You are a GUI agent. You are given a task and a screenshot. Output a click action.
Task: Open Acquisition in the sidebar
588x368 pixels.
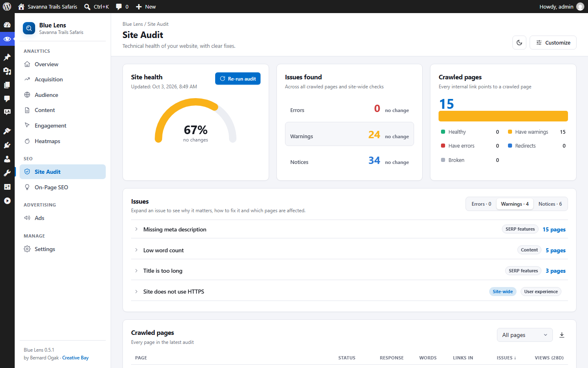click(62, 79)
